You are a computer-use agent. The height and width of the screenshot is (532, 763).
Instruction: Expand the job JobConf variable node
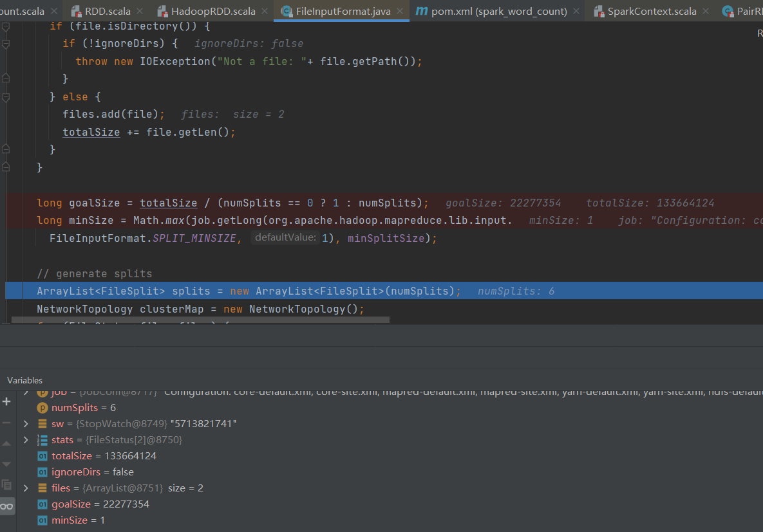[26, 392]
